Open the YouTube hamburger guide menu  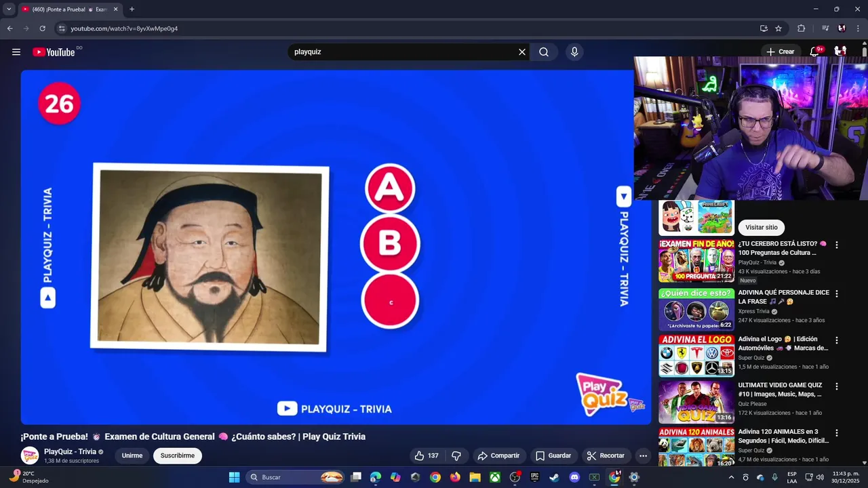click(16, 52)
